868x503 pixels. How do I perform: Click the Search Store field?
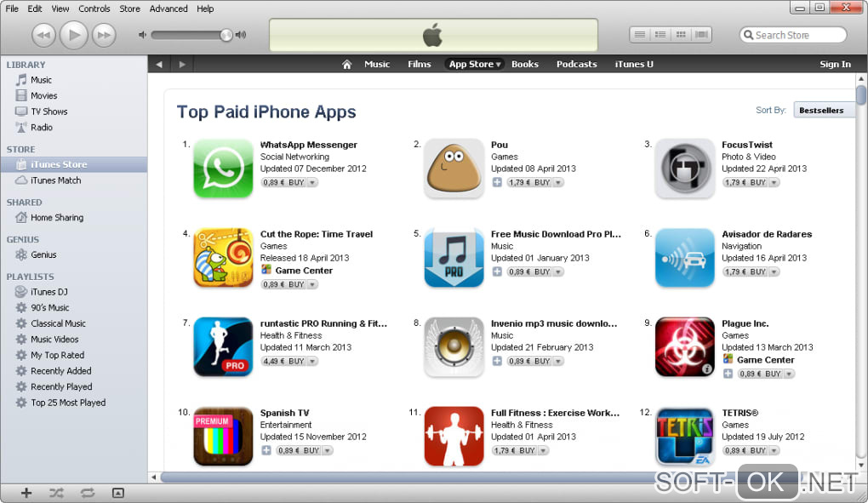[793, 35]
